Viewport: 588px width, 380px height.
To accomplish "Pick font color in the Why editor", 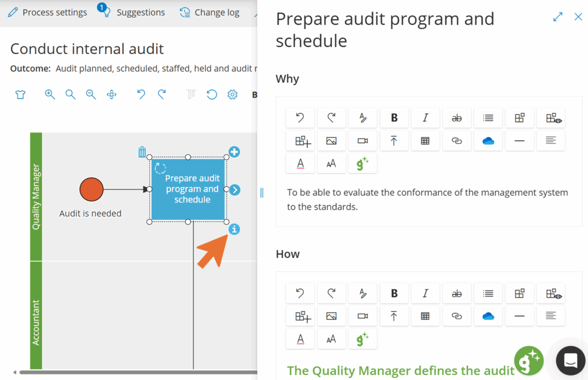I will pos(300,163).
